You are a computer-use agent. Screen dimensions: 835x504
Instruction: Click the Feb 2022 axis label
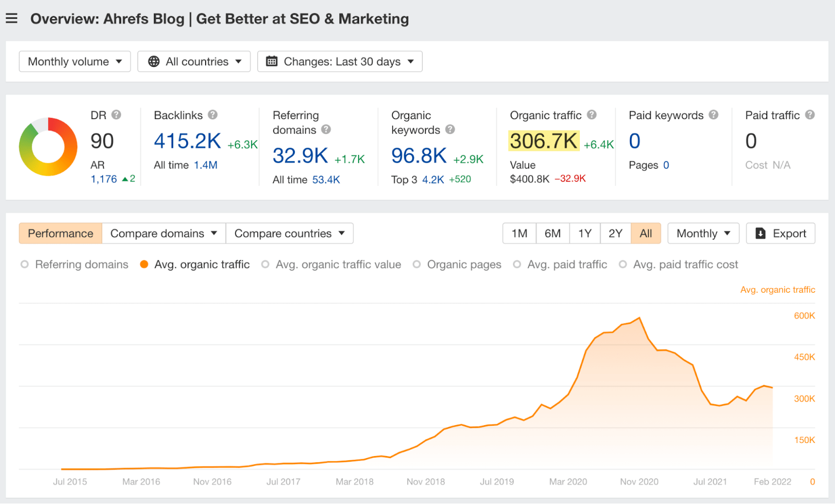click(x=772, y=482)
